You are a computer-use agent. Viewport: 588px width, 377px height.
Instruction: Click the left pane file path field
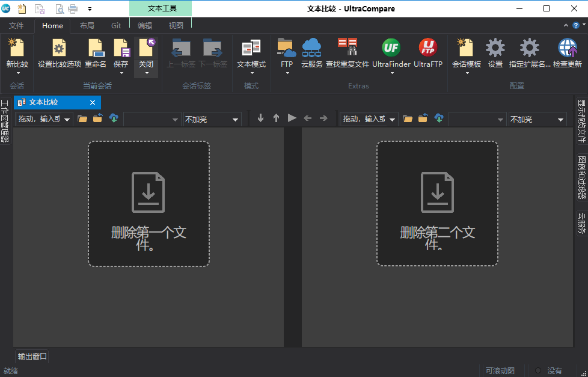click(39, 118)
